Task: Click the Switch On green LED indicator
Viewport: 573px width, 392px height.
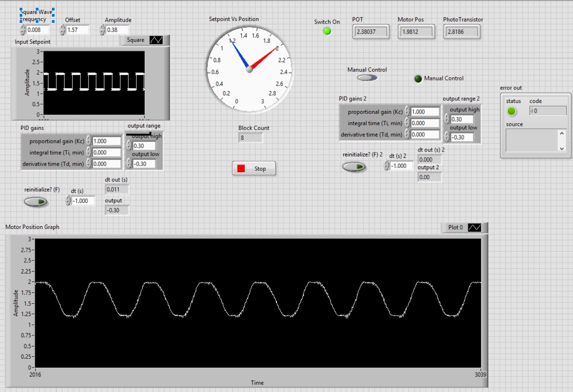Action: click(327, 31)
